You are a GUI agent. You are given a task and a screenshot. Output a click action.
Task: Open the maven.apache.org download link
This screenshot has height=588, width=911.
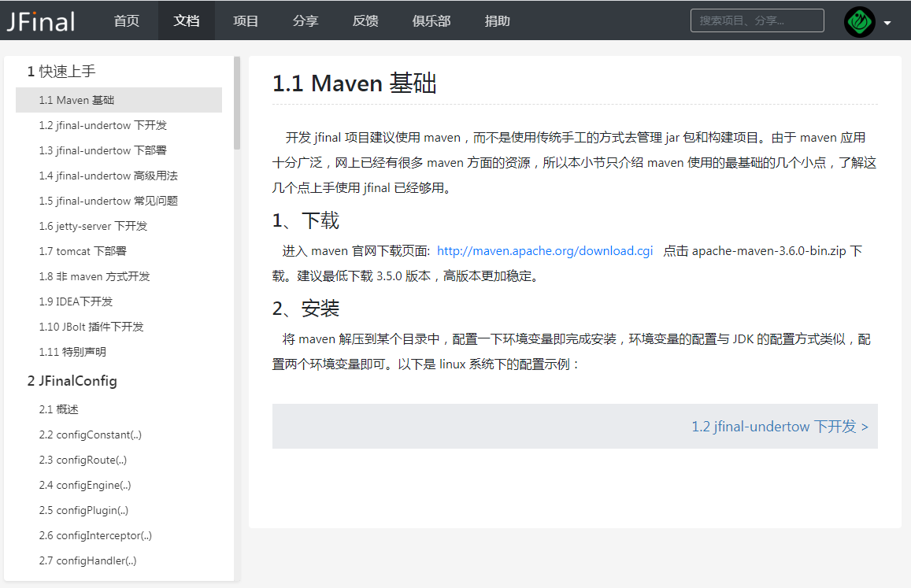[545, 250]
